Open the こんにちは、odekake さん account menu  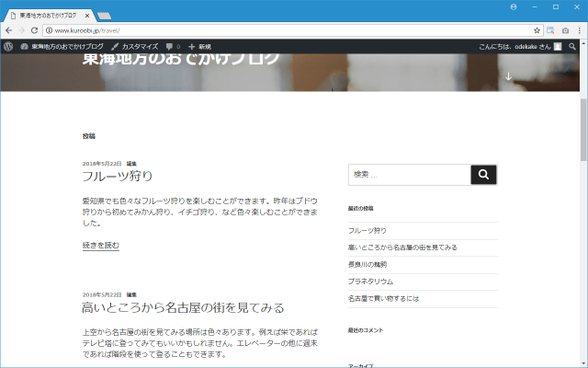(x=520, y=47)
